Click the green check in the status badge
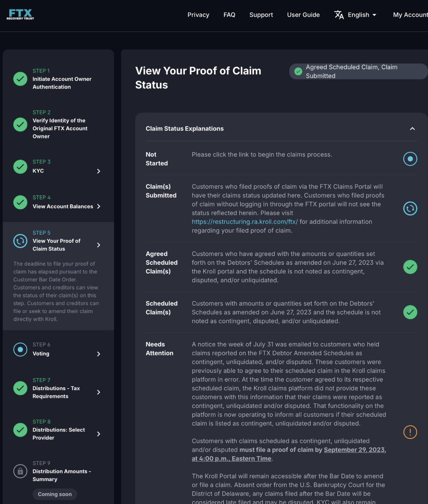Screen dimensions: 428x504 pyautogui.click(x=298, y=71)
